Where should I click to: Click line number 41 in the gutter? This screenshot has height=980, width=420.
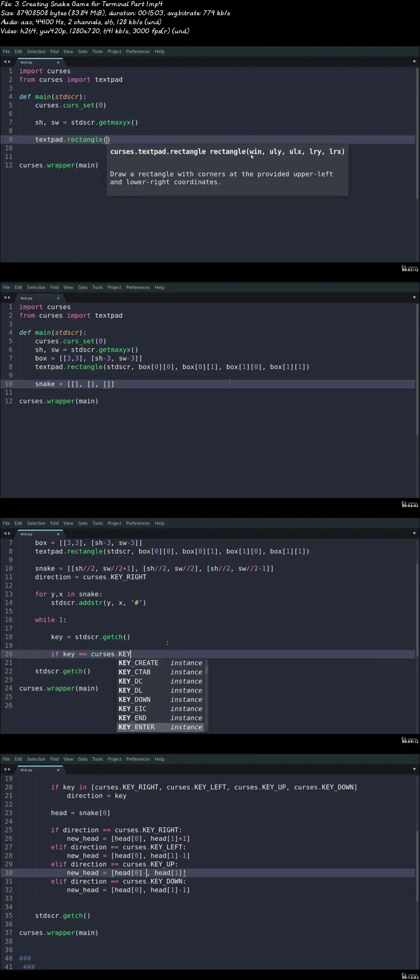point(8,967)
